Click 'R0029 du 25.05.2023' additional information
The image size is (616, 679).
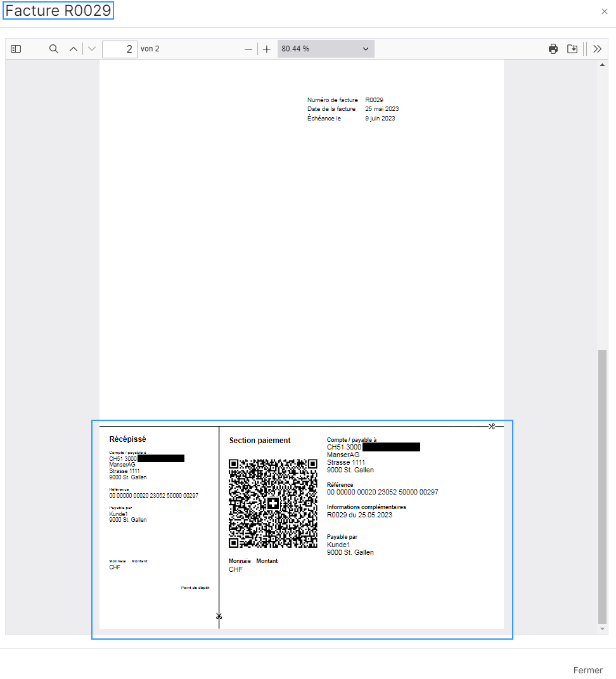pyautogui.click(x=359, y=515)
